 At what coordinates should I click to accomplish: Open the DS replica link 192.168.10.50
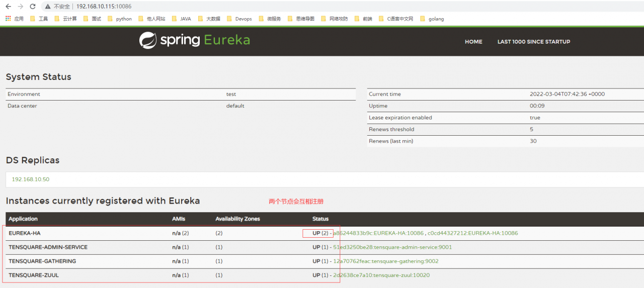(30, 179)
